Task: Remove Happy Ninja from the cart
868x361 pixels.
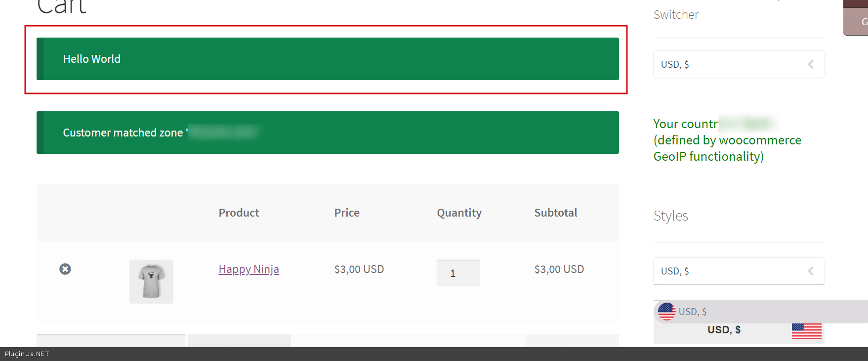Action: click(x=65, y=269)
